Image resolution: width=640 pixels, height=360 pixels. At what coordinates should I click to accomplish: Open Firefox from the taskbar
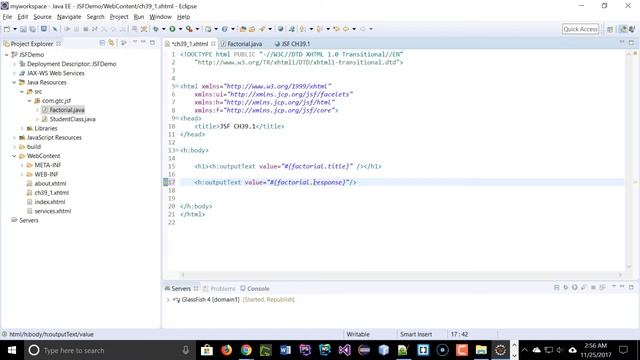coord(227,350)
